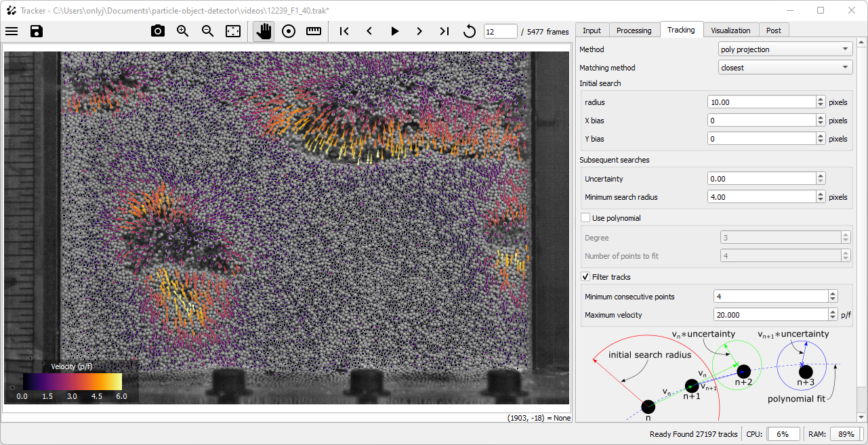
Task: Click the velocity colorbar legend
Action: point(72,381)
